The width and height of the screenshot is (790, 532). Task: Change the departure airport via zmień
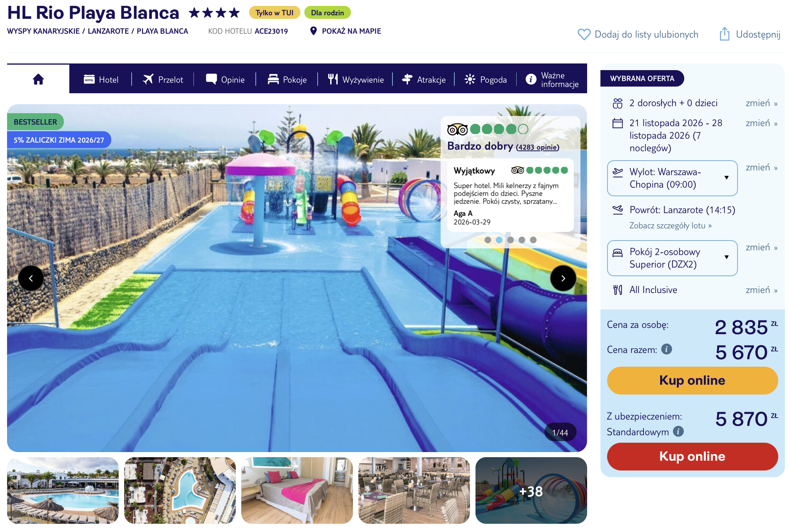[x=761, y=167]
